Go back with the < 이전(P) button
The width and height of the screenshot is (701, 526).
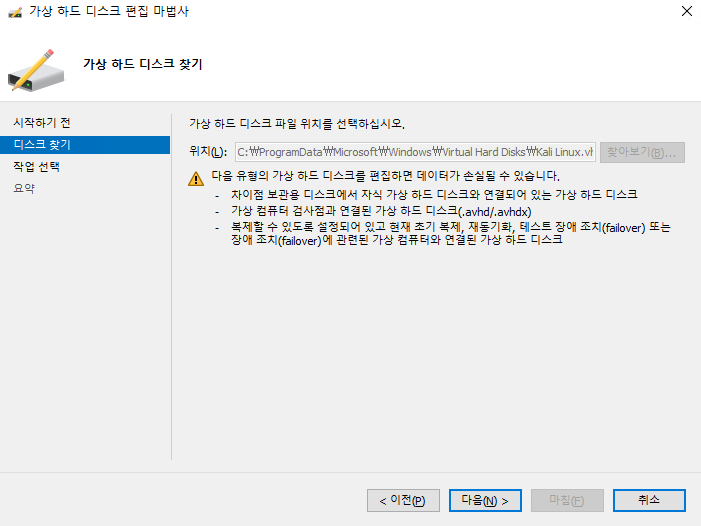403,500
